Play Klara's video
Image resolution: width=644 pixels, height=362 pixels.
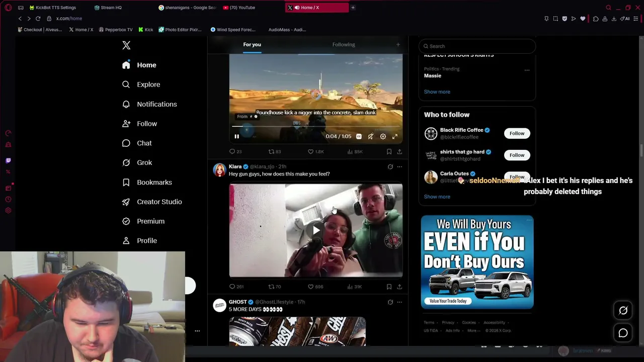point(316,230)
